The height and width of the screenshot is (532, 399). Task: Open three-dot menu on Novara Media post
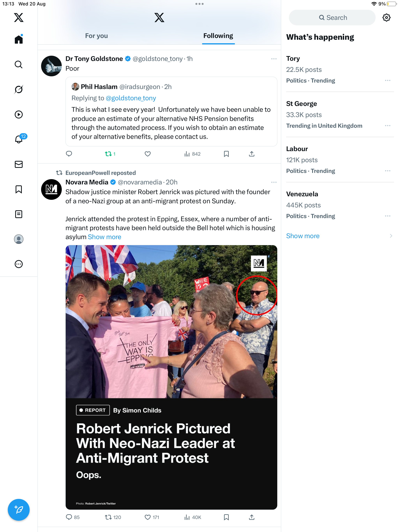point(274,182)
